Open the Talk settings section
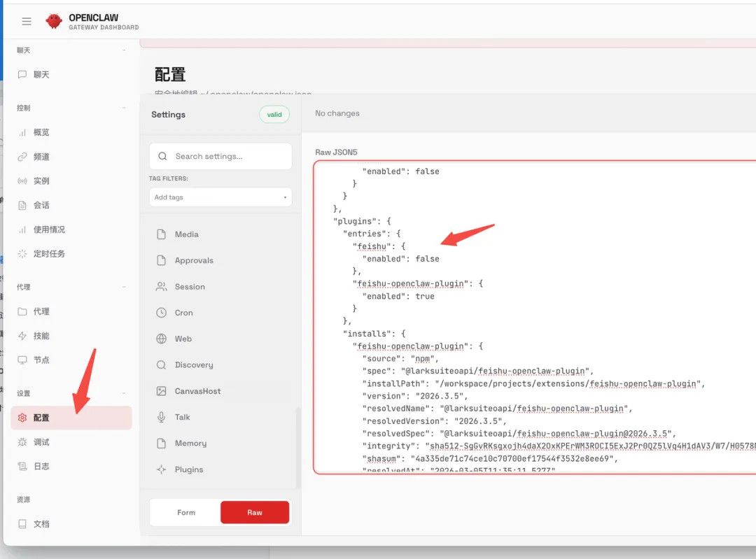 click(220, 417)
